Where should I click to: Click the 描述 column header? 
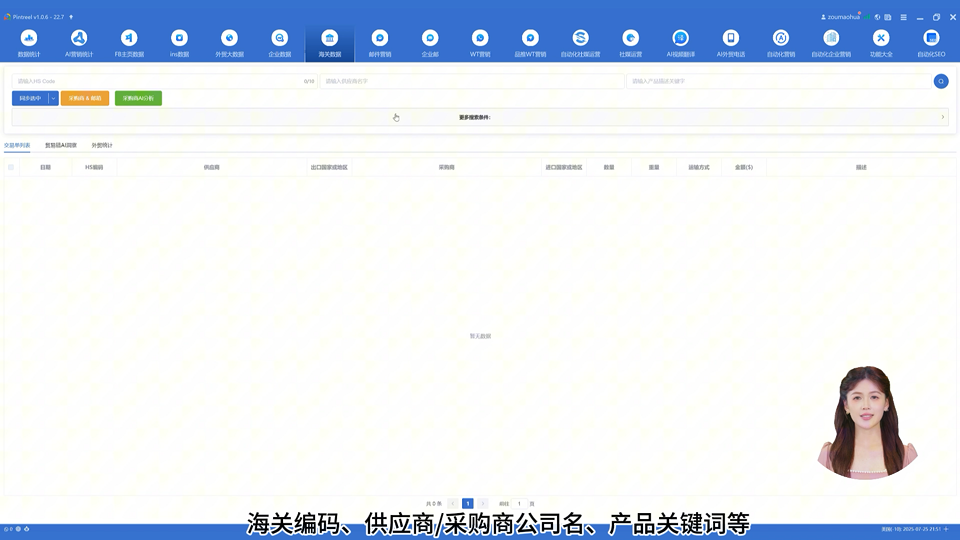click(861, 167)
